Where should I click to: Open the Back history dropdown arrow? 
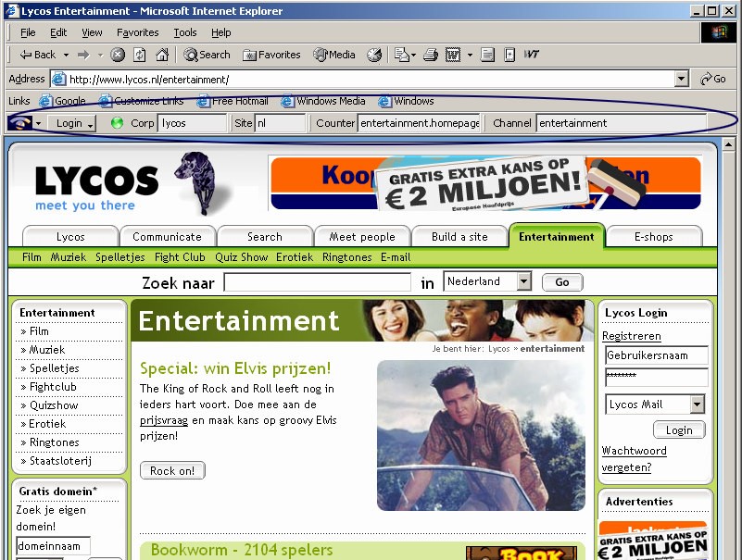(67, 55)
